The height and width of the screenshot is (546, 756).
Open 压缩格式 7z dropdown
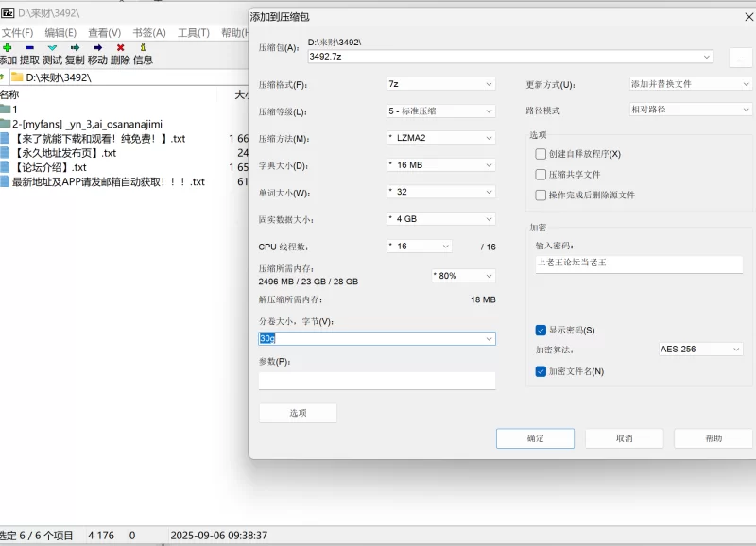click(489, 84)
